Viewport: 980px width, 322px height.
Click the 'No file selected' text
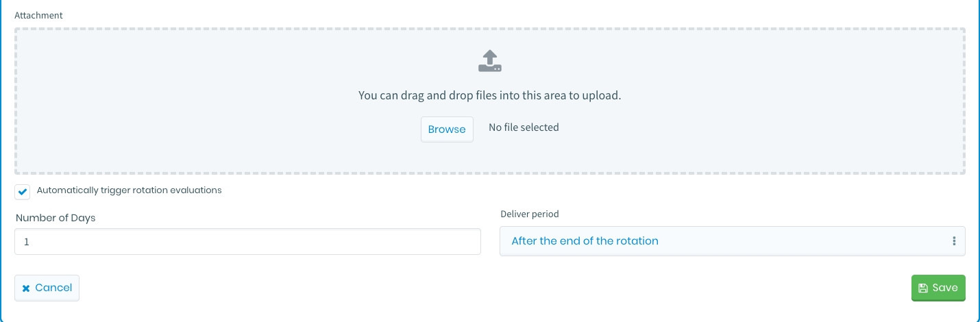click(x=524, y=127)
